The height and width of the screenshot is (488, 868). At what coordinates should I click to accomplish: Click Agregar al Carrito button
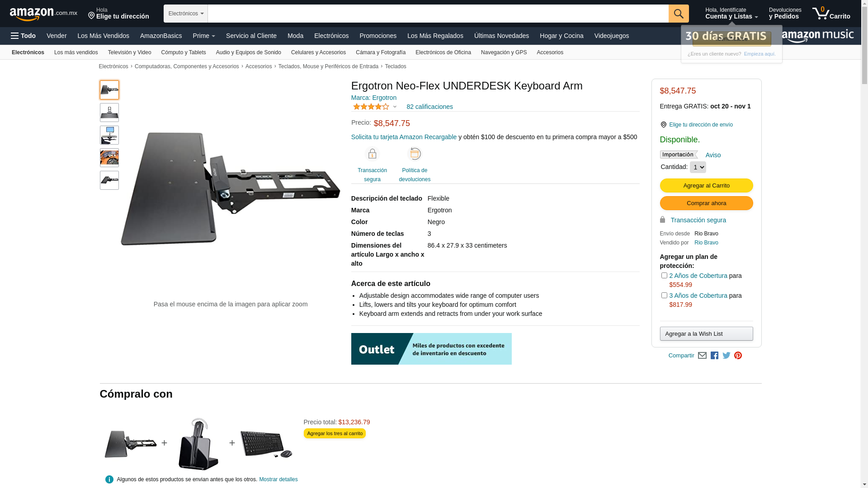[706, 186]
